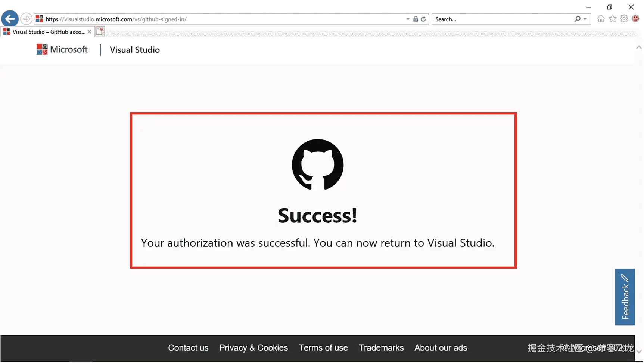
Task: Click the "Success!" heading
Action: [x=318, y=216]
